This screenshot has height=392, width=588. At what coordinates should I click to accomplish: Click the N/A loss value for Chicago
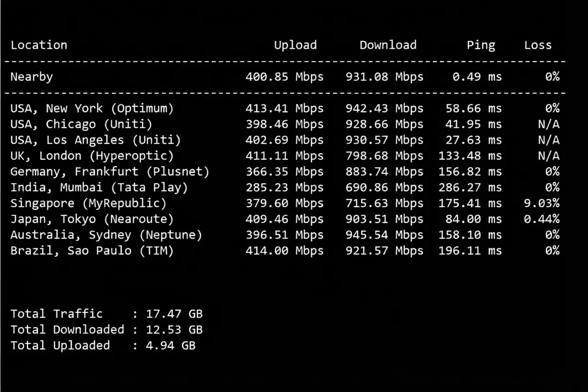tap(549, 124)
